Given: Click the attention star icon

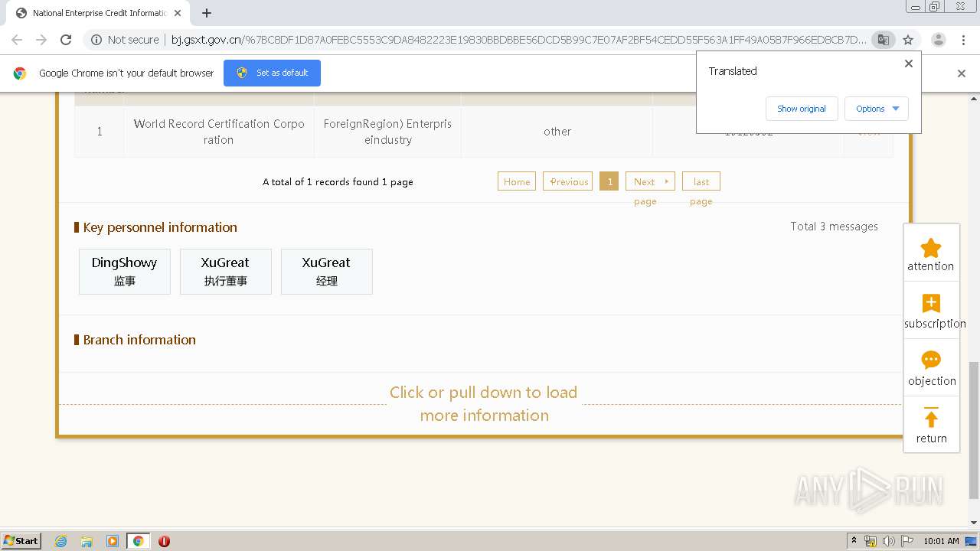Looking at the screenshot, I should coord(931,248).
